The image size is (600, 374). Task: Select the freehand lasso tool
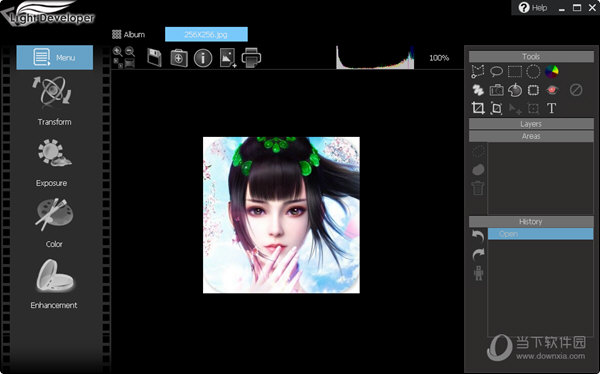point(496,71)
